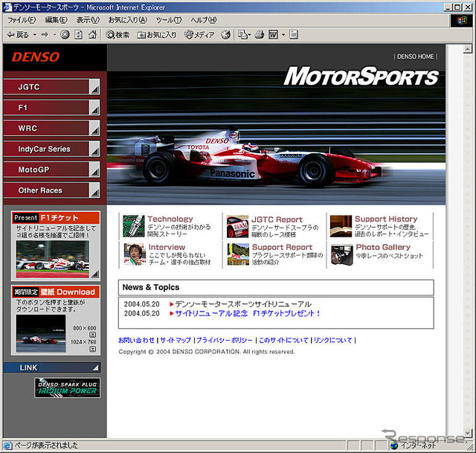
Task: Click the Support History book thumbnail
Action: (341, 226)
